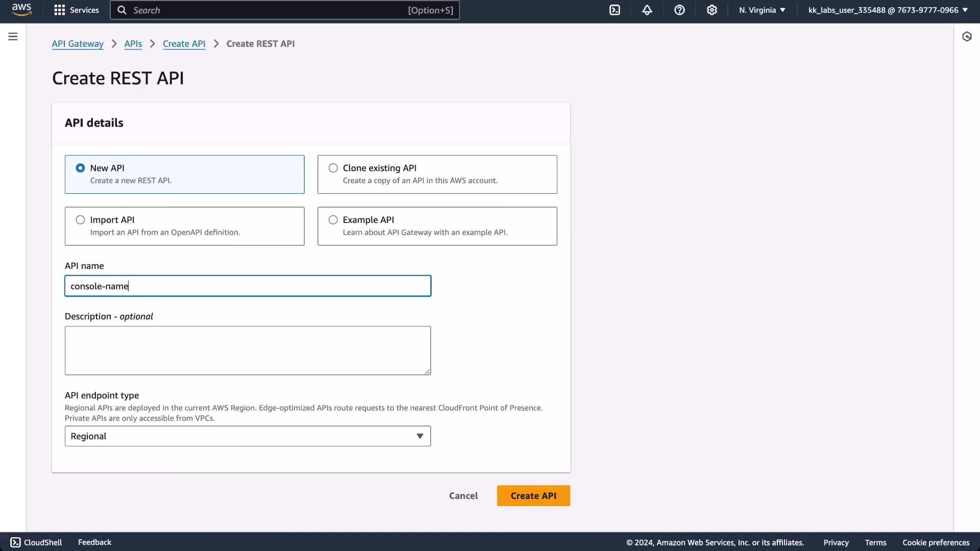Click the Create REST API breadcrumb text
This screenshot has width=980, height=551.
[x=260, y=44]
